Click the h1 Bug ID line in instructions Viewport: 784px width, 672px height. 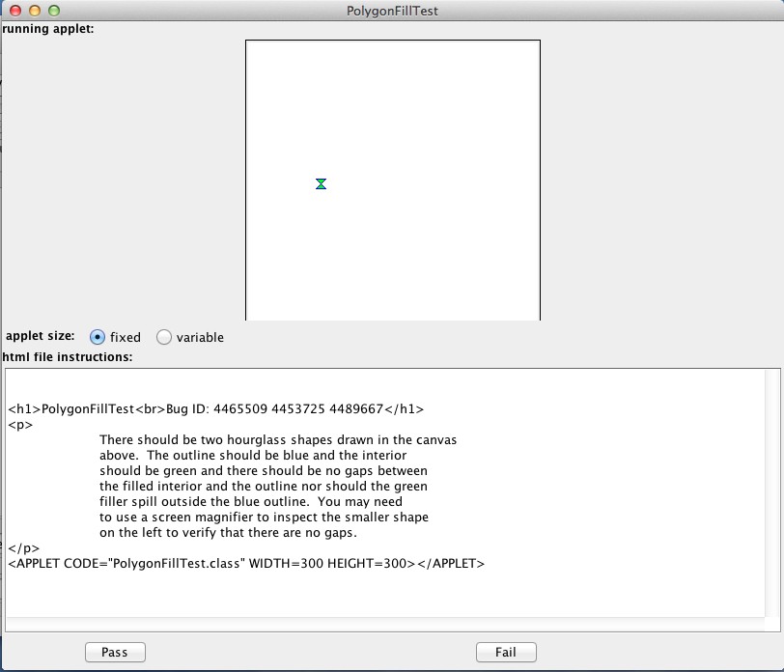[x=215, y=408]
